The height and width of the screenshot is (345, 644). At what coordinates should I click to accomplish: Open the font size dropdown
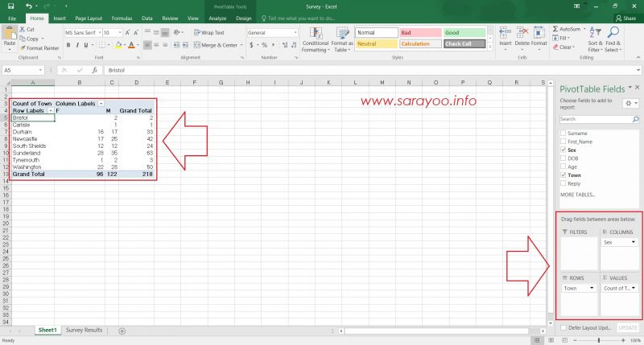coord(119,32)
